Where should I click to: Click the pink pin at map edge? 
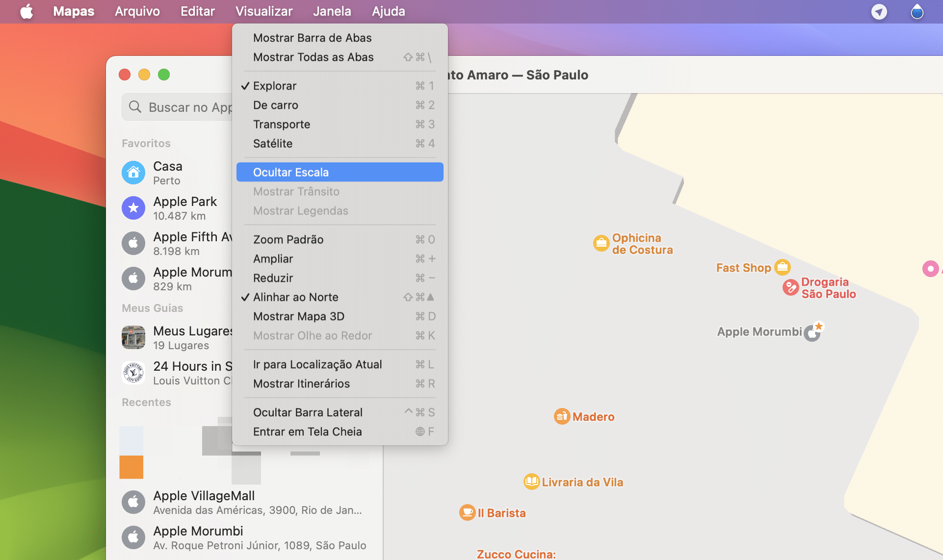coord(930,269)
